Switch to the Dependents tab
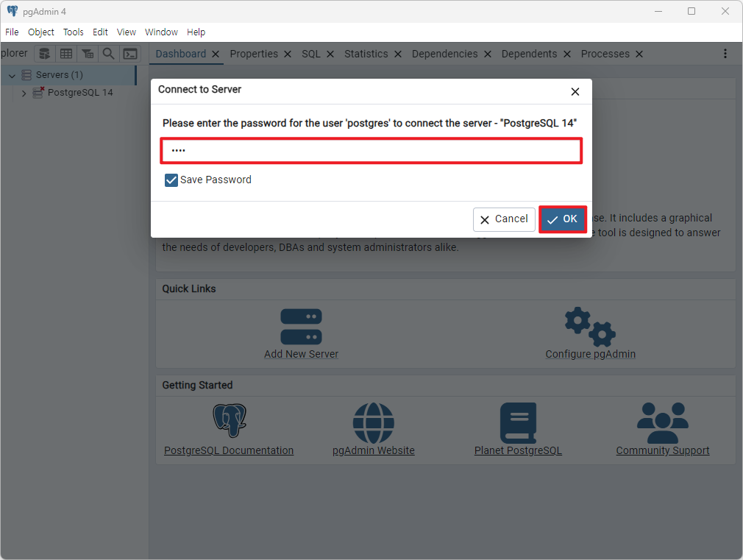The height and width of the screenshot is (560, 743). click(x=529, y=54)
